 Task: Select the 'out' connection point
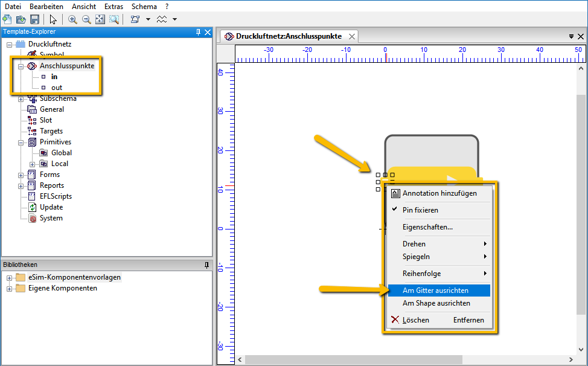tap(57, 88)
